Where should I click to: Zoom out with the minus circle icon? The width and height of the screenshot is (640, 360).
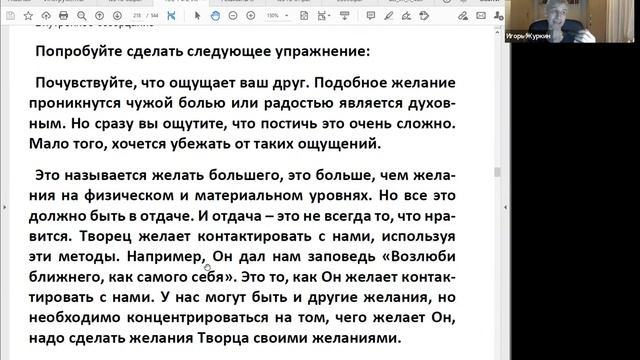tap(233, 16)
